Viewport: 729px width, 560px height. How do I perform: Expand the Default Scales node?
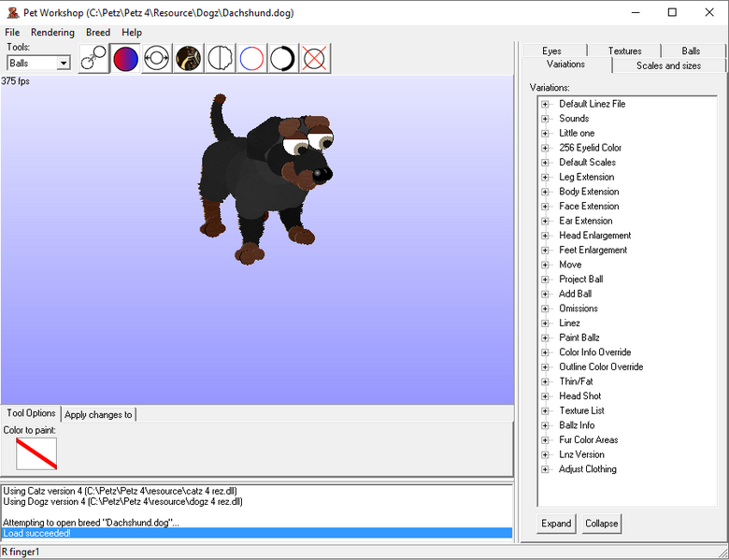point(545,163)
